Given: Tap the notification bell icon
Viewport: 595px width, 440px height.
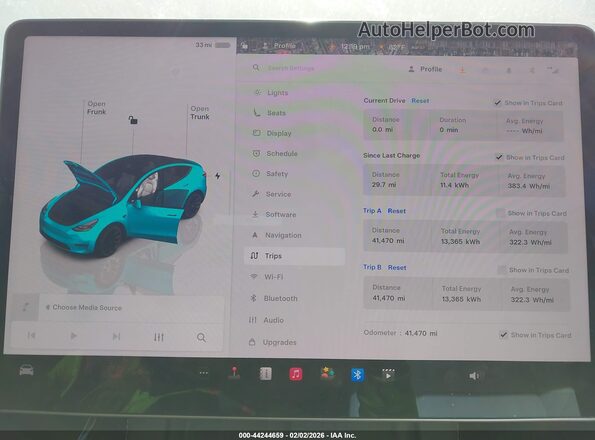Looking at the screenshot, I should click(x=509, y=71).
